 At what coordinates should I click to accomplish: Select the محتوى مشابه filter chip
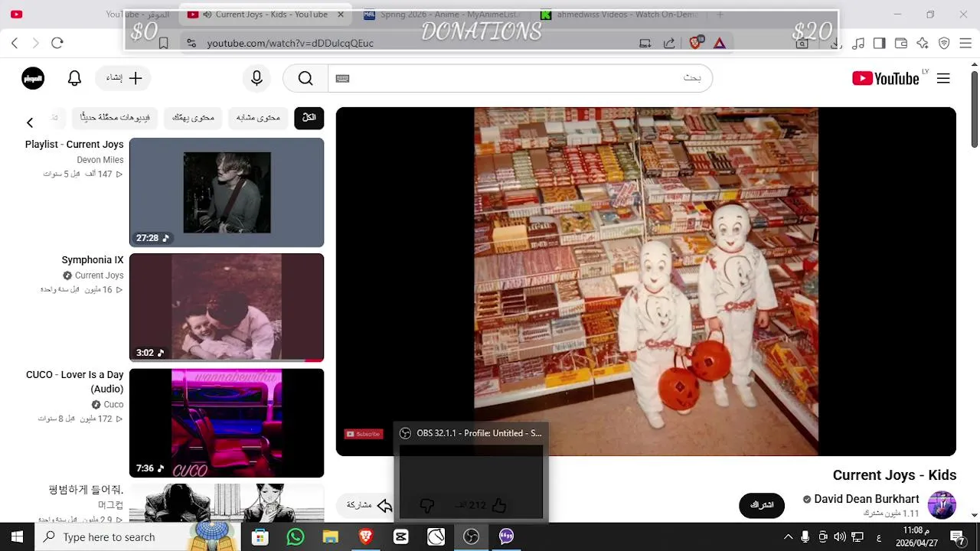point(258,118)
